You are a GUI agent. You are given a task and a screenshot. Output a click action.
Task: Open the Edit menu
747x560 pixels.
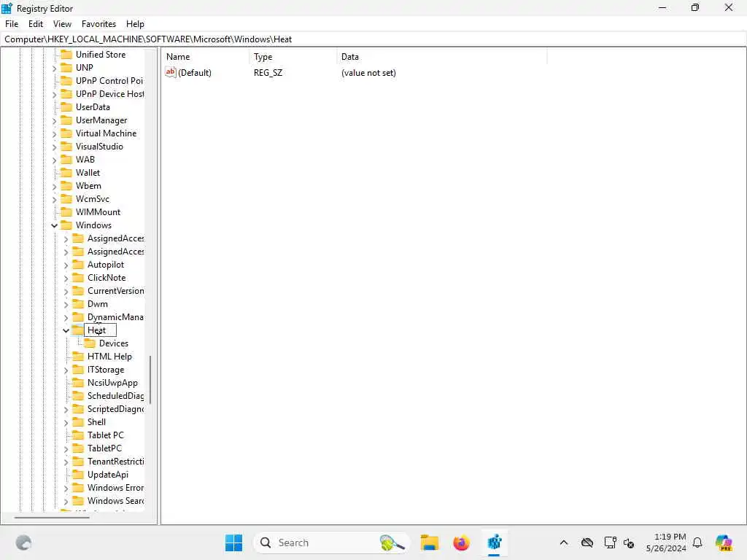tap(35, 24)
